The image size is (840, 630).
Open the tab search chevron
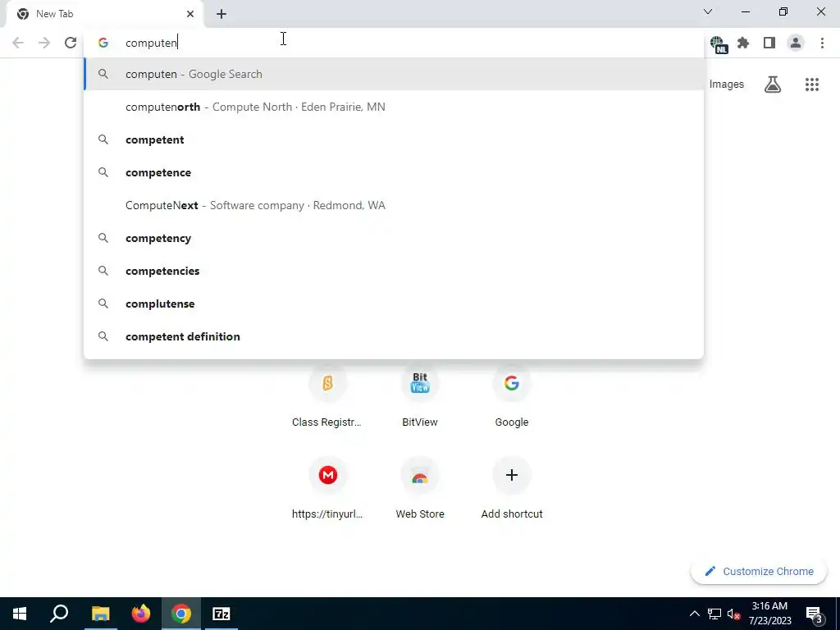[x=708, y=11]
